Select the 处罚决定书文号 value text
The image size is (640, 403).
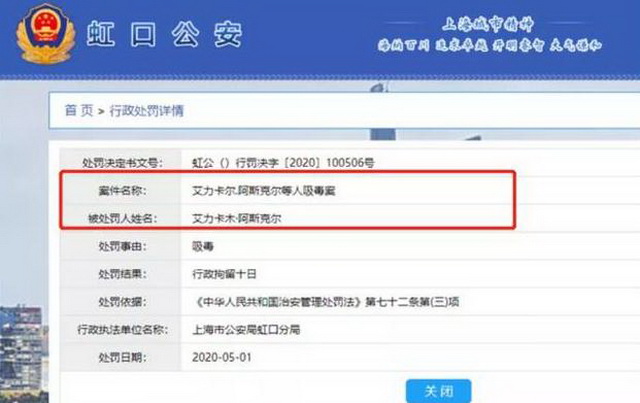pos(283,163)
